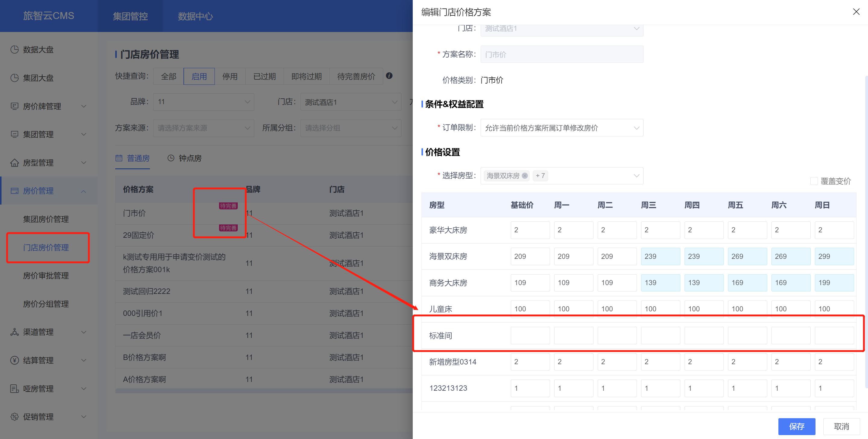The width and height of the screenshot is (868, 439).
Task: Close the 编辑门店价格方案 drawer
Action: click(856, 12)
